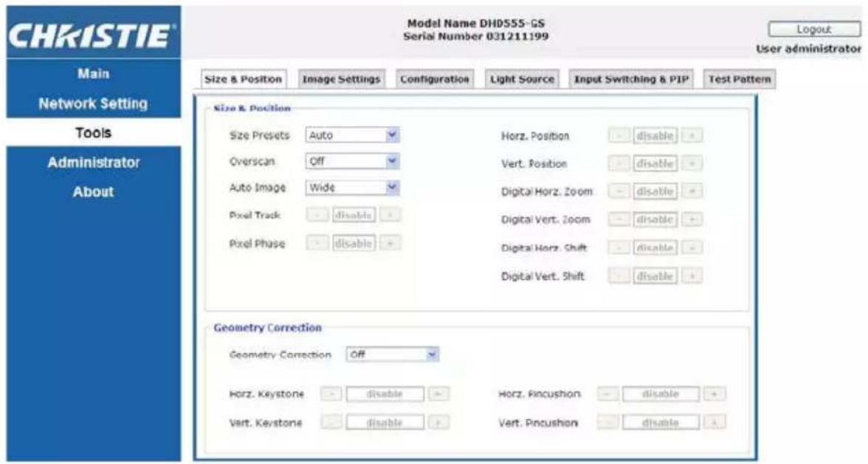Open the Overscan dropdown
Image resolution: width=868 pixels, height=464 pixels.
pyautogui.click(x=352, y=161)
